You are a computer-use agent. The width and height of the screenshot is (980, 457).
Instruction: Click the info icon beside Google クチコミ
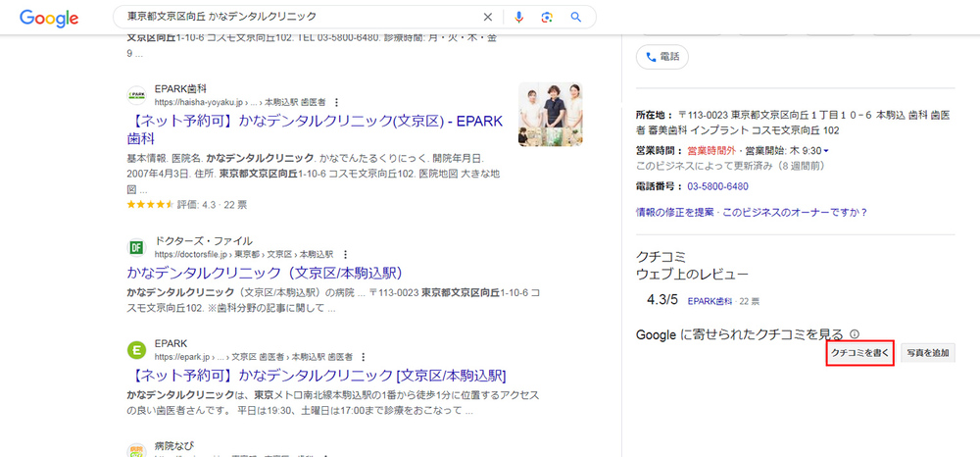pos(855,334)
